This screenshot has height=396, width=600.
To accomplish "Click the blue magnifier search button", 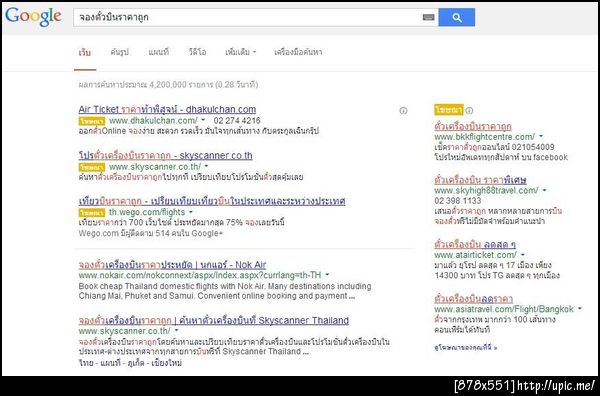I will pos(457,17).
